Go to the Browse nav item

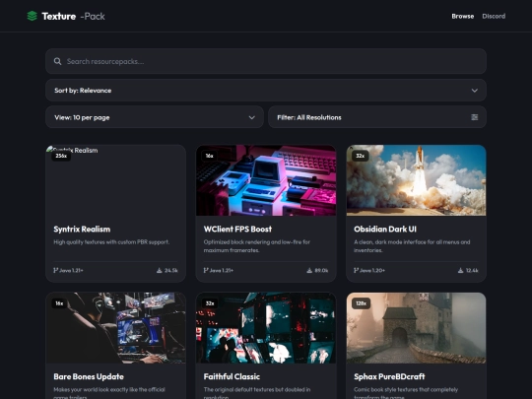(462, 16)
